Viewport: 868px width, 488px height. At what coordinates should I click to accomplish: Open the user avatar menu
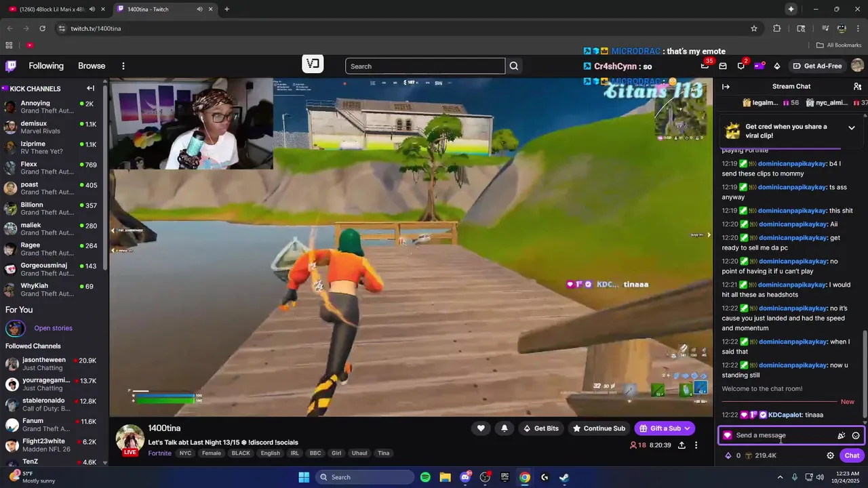tap(857, 66)
